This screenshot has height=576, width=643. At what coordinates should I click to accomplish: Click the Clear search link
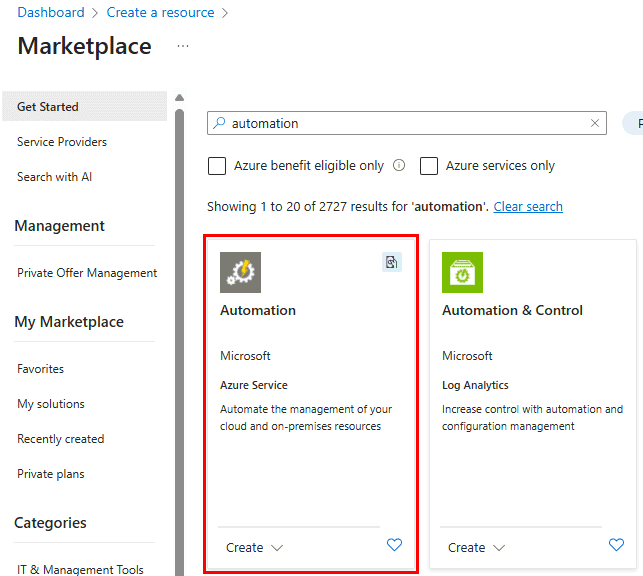tap(528, 206)
